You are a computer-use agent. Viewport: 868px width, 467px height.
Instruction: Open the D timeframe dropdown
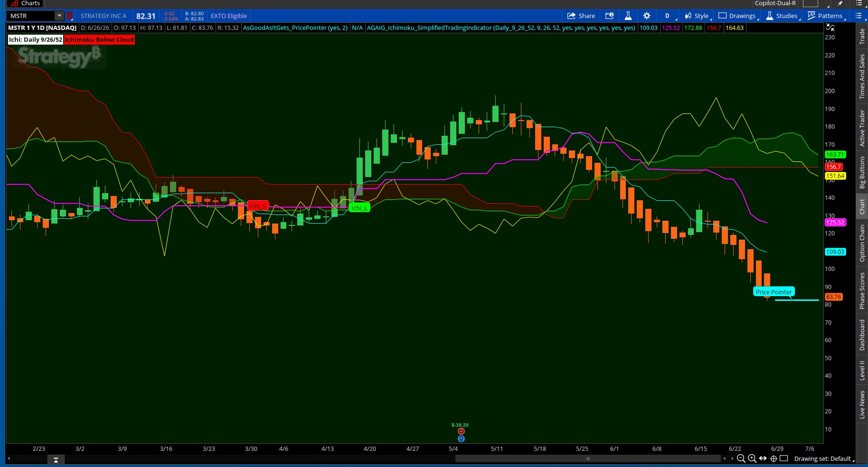669,16
